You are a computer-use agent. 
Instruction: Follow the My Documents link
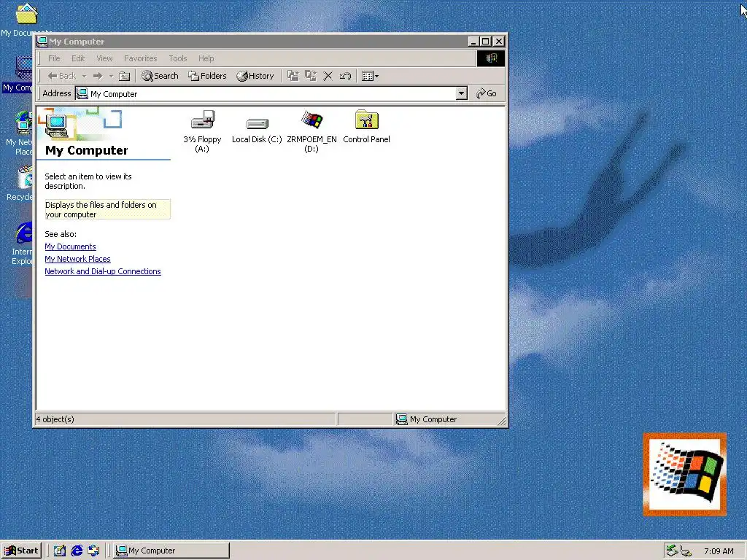(71, 246)
